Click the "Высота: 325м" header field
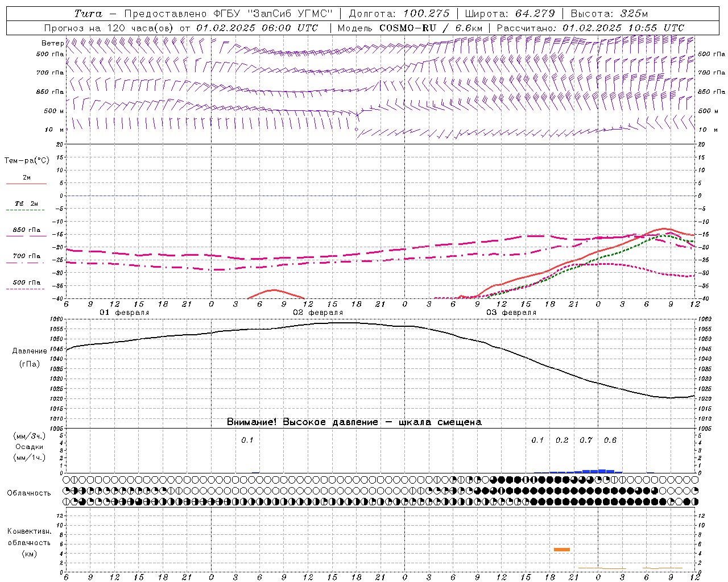The image size is (728, 582). (609, 14)
